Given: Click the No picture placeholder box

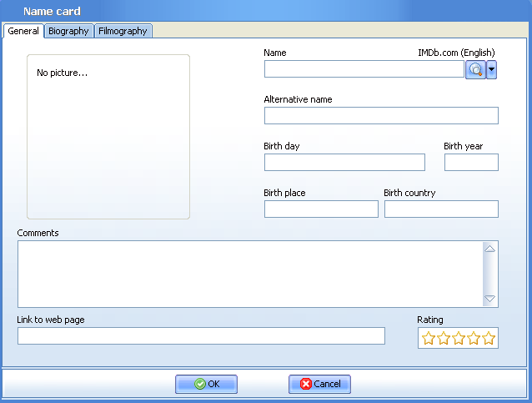Looking at the screenshot, I should click(108, 137).
